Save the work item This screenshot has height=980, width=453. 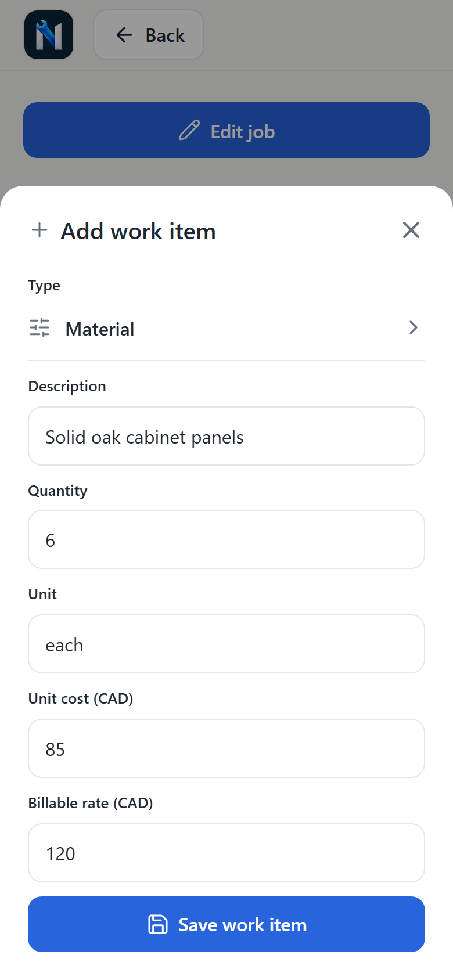(227, 924)
